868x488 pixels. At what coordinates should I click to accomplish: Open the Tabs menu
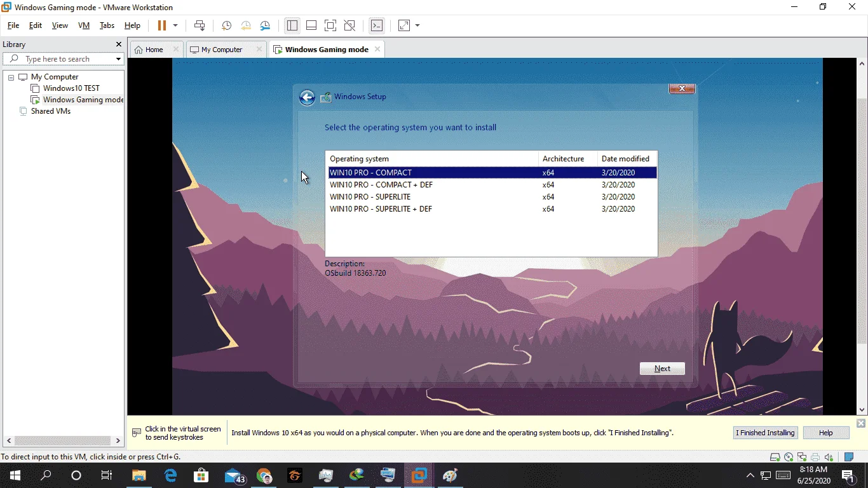pos(107,25)
